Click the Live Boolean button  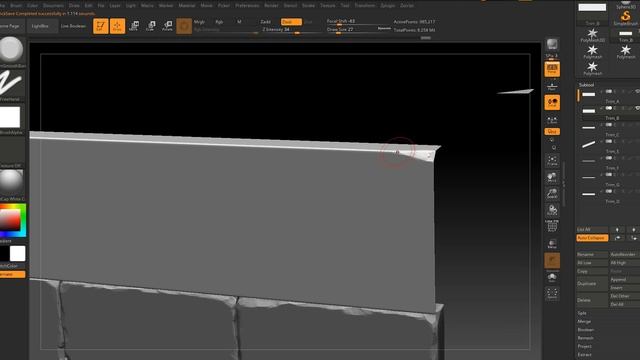pos(73,26)
